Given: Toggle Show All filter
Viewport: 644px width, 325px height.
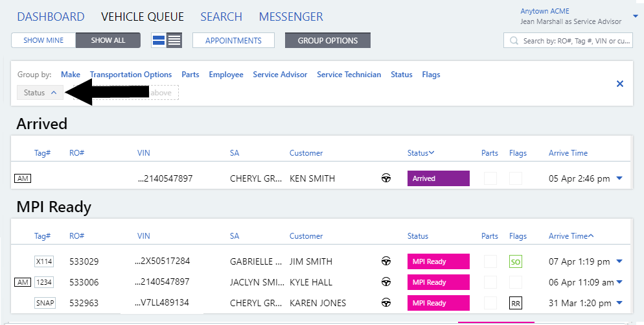Looking at the screenshot, I should pyautogui.click(x=108, y=40).
